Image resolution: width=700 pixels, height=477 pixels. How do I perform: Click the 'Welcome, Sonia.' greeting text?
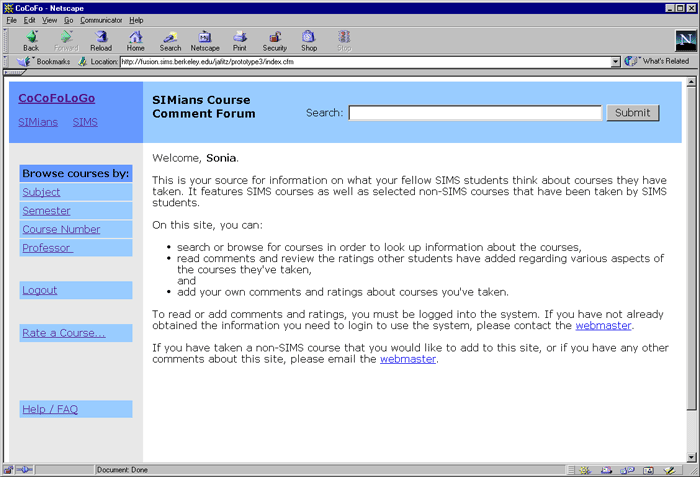point(196,158)
